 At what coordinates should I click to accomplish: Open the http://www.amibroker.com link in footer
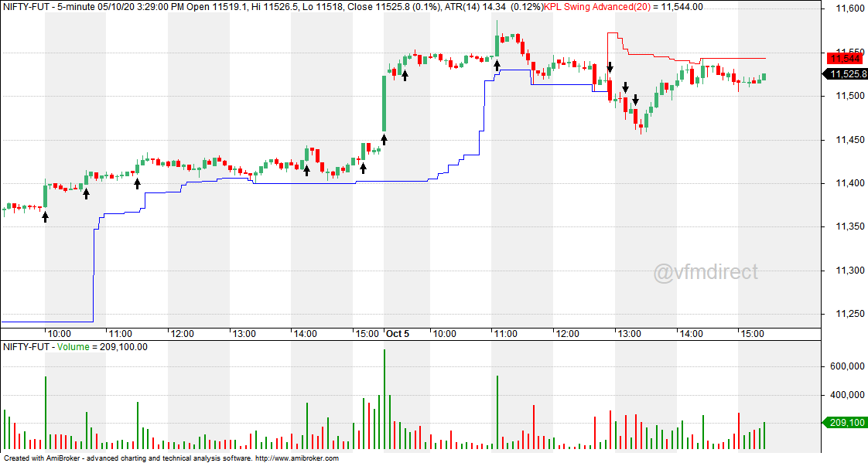tap(296, 458)
